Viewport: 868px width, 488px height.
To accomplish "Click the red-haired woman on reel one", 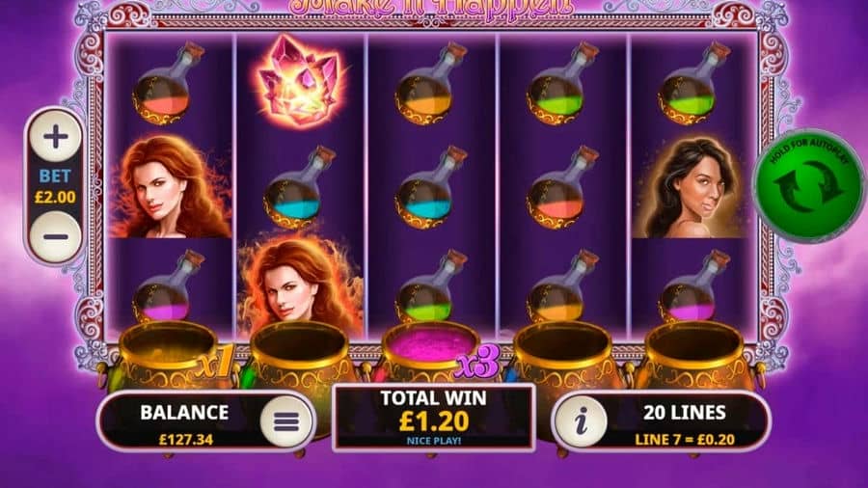I will (x=170, y=187).
